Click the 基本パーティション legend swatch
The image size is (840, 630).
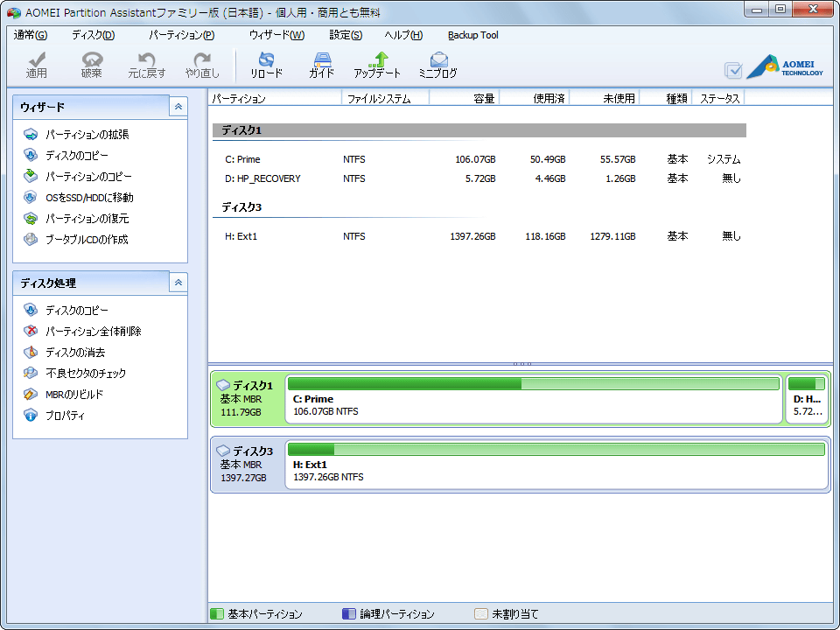click(216, 613)
